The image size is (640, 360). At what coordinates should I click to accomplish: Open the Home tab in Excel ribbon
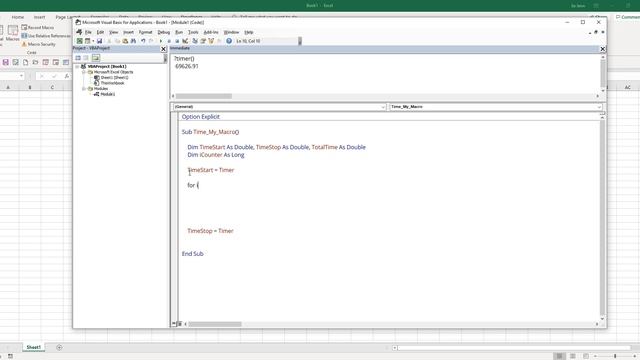(18, 17)
